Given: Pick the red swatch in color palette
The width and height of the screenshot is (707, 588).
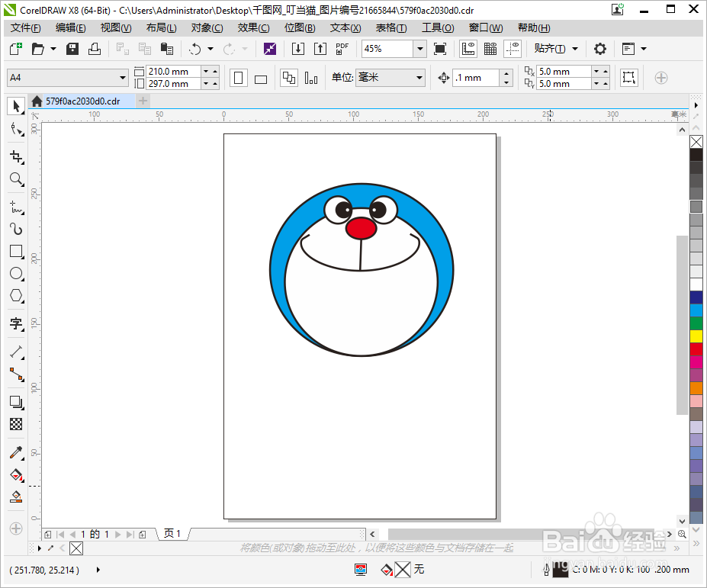Looking at the screenshot, I should click(x=696, y=349).
